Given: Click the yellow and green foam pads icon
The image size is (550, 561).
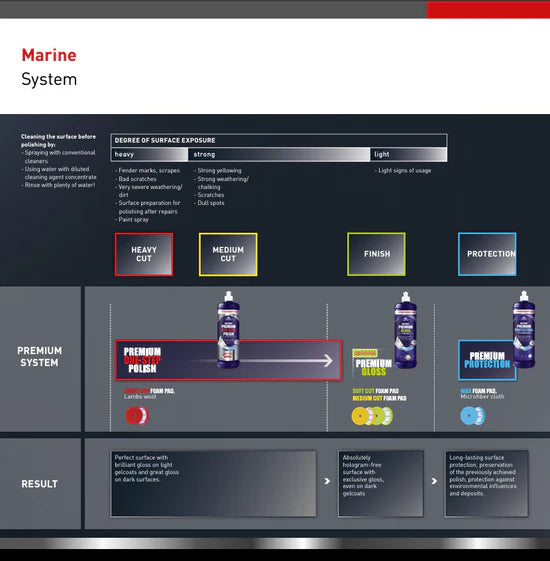Looking at the screenshot, I should [x=372, y=416].
